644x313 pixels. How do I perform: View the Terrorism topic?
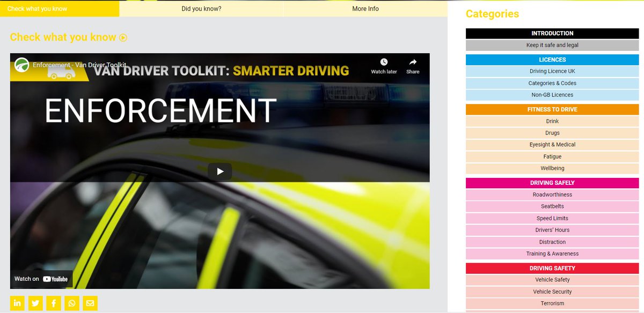[x=552, y=303]
